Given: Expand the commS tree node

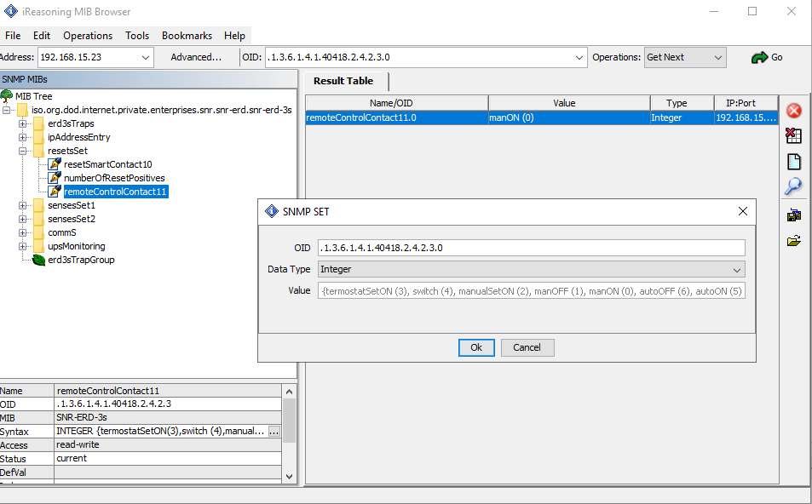Looking at the screenshot, I should 22,233.
